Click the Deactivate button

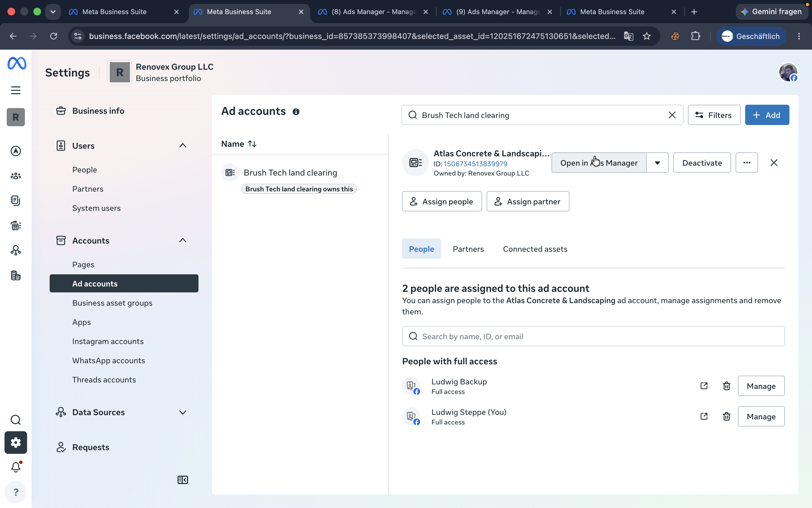(702, 163)
